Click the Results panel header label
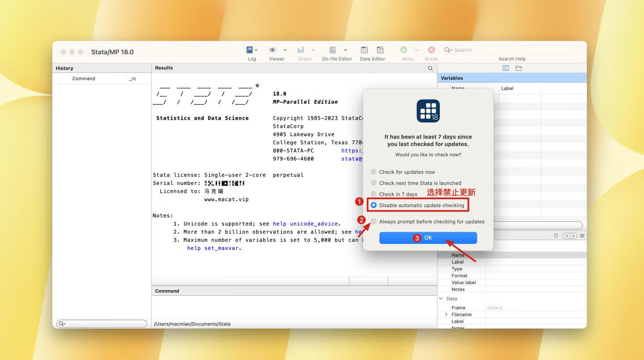This screenshot has height=360, width=644. [164, 68]
